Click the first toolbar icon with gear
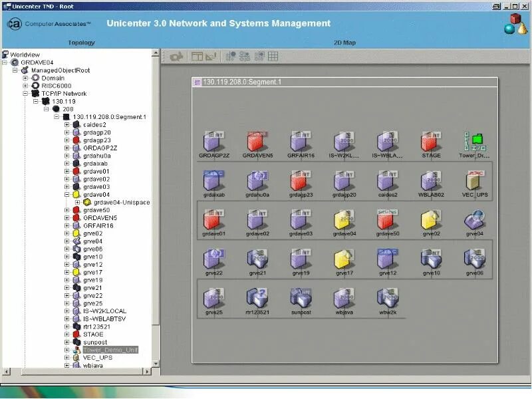 pos(176,57)
